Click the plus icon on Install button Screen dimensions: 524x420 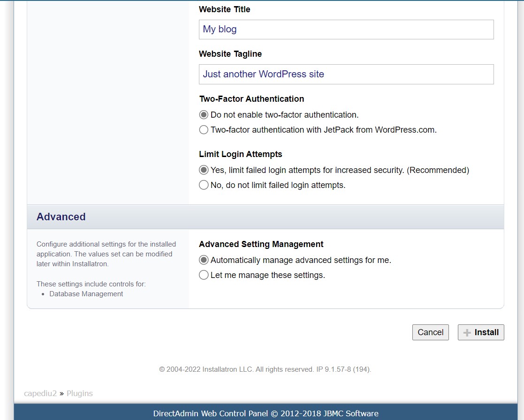click(x=467, y=332)
